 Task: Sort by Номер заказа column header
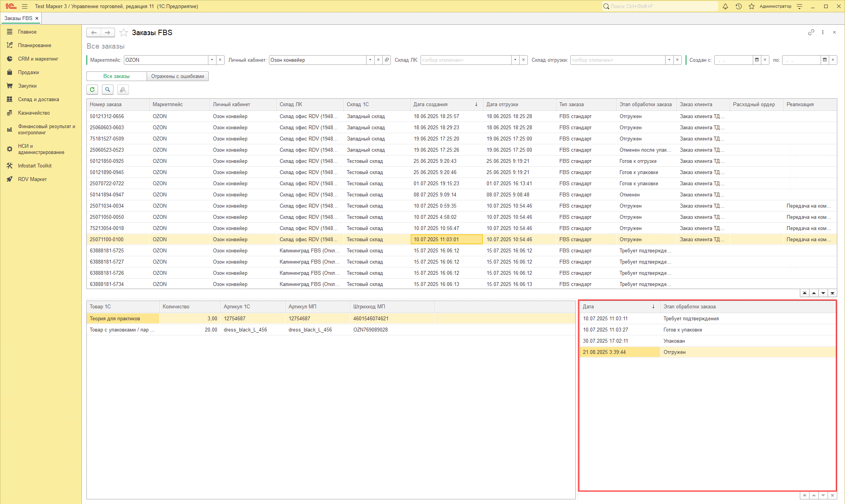118,104
